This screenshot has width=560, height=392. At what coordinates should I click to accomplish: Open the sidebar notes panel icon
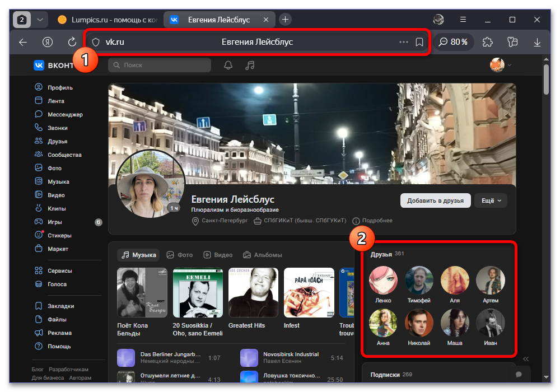point(512,42)
